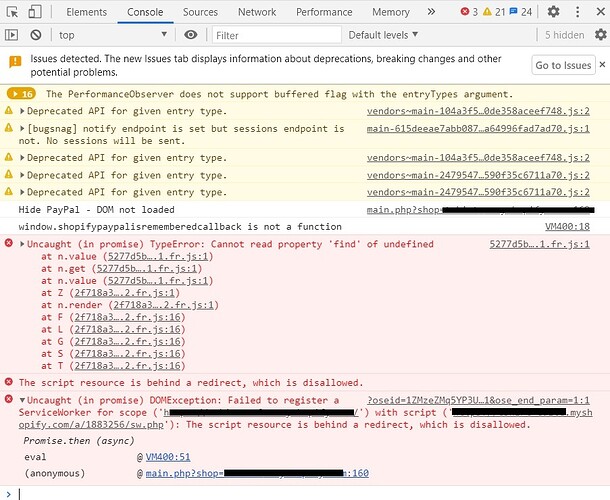Clear the console with the ban icon
Viewport: 610px width, 500px height.
pos(36,35)
